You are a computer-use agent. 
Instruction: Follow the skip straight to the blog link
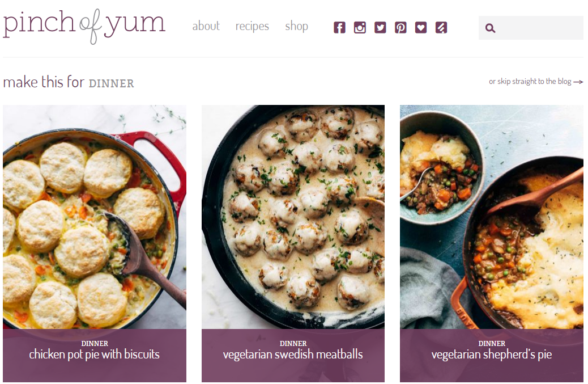click(x=530, y=82)
